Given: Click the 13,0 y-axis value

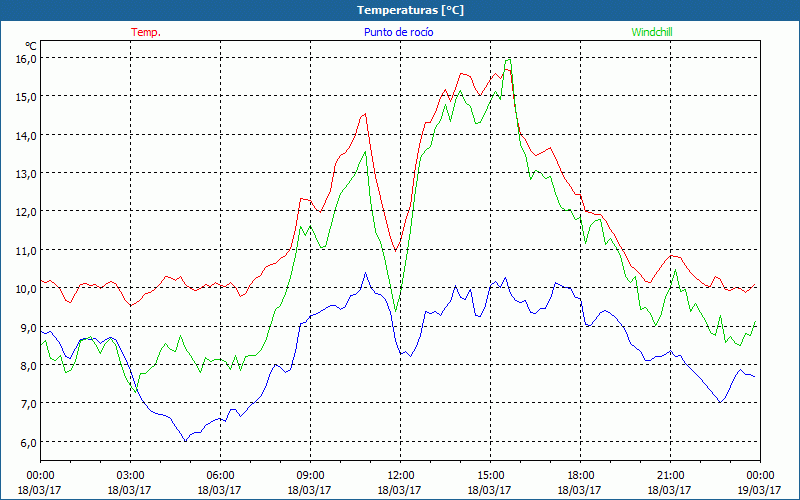Looking at the screenshot, I should point(27,173).
